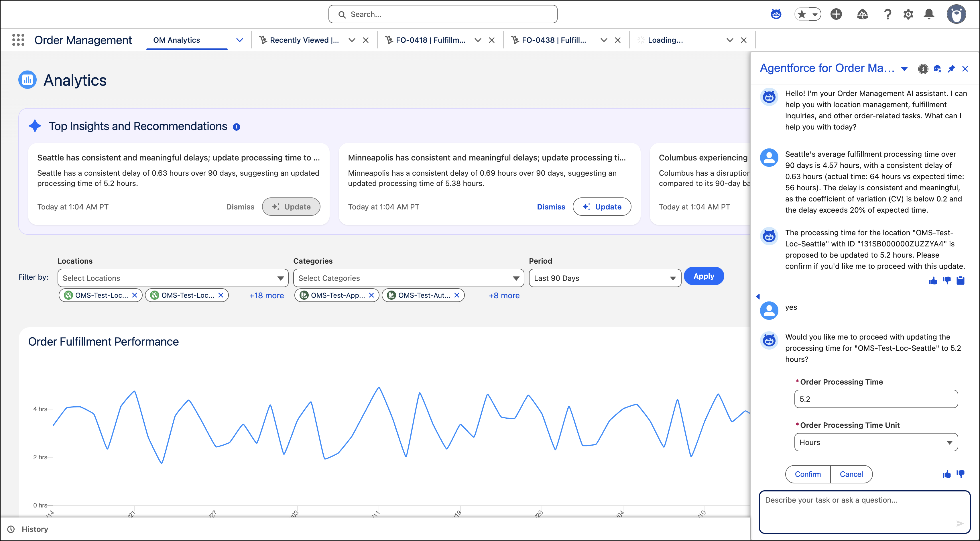Focus the global Search box
Screen dimensions: 980x541
tap(443, 14)
